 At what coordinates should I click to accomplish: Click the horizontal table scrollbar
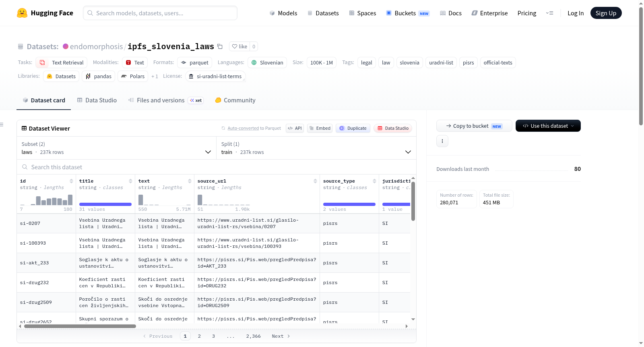point(80,326)
